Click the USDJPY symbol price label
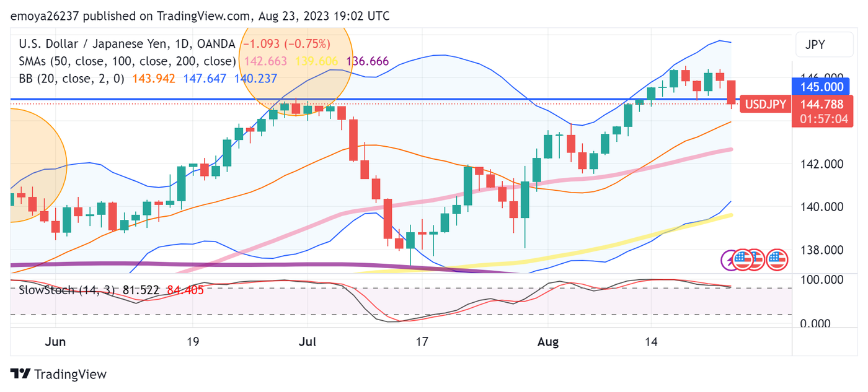 (765, 104)
